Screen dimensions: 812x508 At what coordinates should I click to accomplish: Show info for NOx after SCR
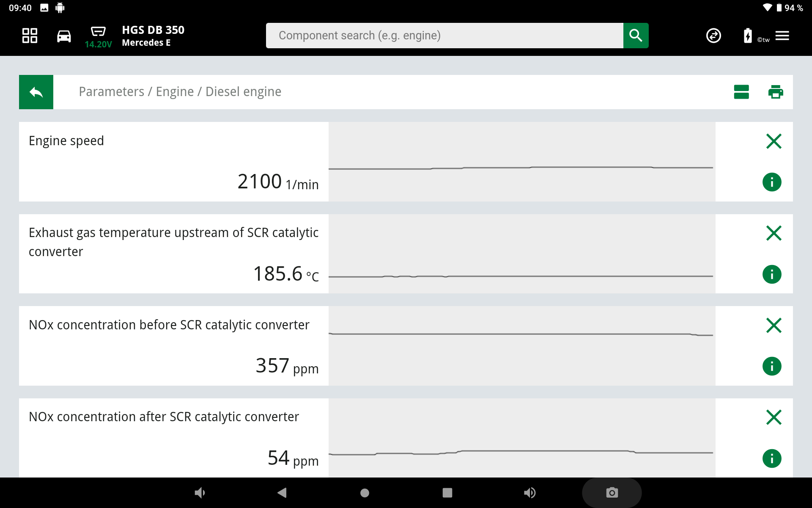click(x=772, y=458)
